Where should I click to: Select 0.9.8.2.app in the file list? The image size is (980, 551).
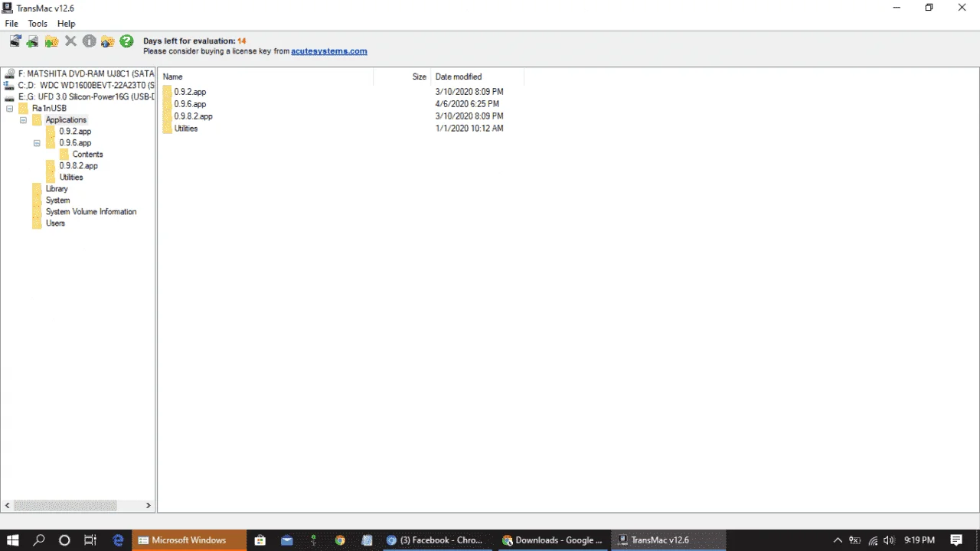coord(193,116)
